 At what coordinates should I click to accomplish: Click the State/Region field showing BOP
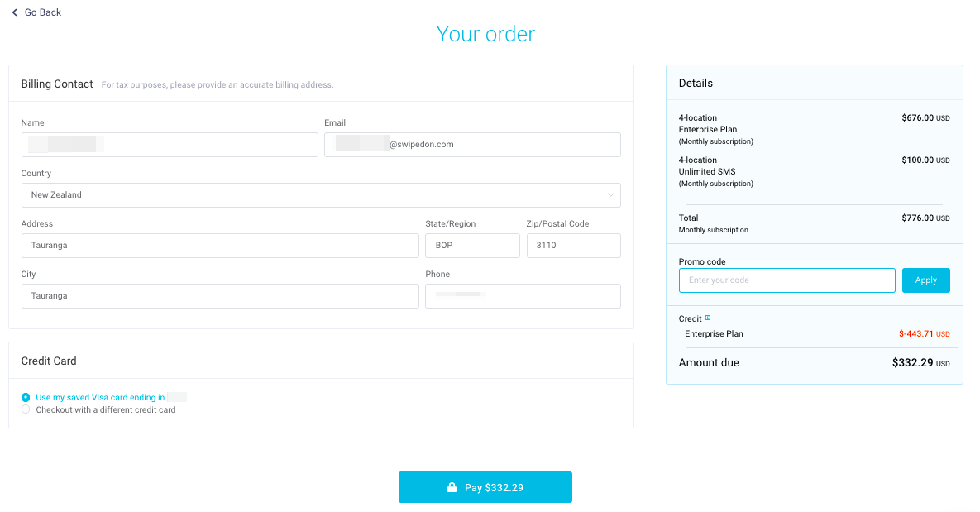point(472,246)
